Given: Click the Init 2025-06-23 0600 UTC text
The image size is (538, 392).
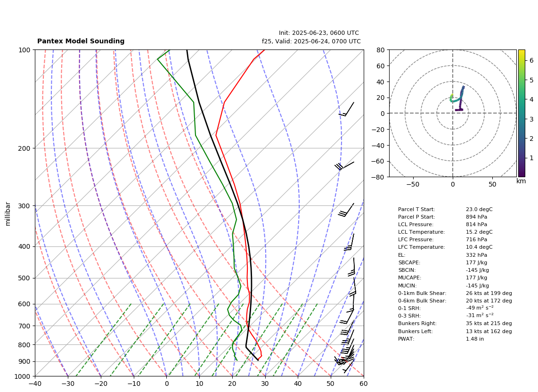Looking at the screenshot, I should (x=319, y=33).
